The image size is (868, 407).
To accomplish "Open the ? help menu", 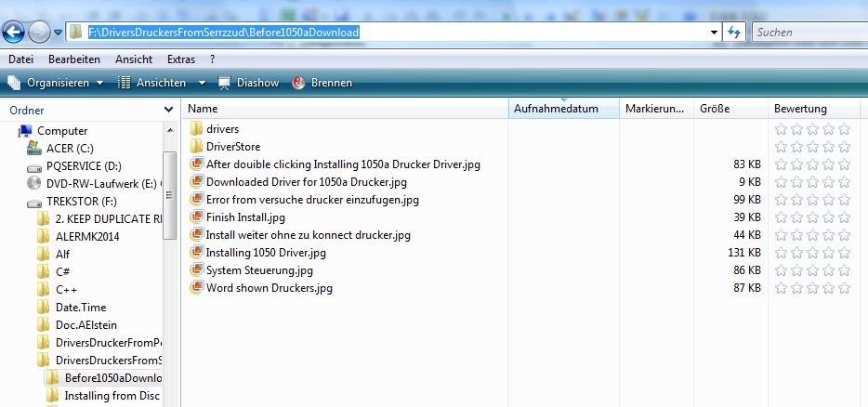I will pos(213,59).
